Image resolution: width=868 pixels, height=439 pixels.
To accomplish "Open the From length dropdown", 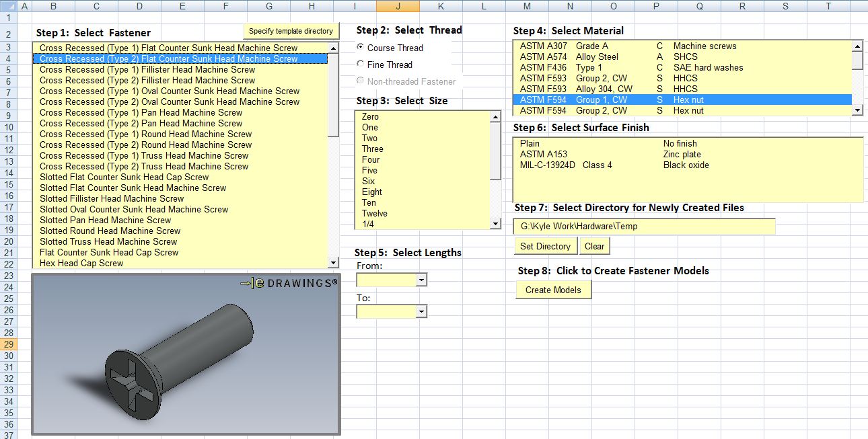I will tap(421, 280).
